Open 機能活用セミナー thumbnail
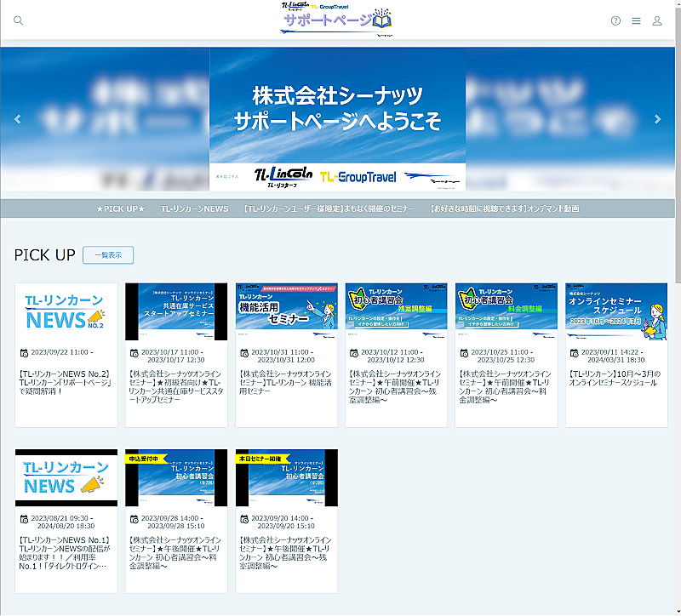This screenshot has width=681, height=616. (287, 311)
